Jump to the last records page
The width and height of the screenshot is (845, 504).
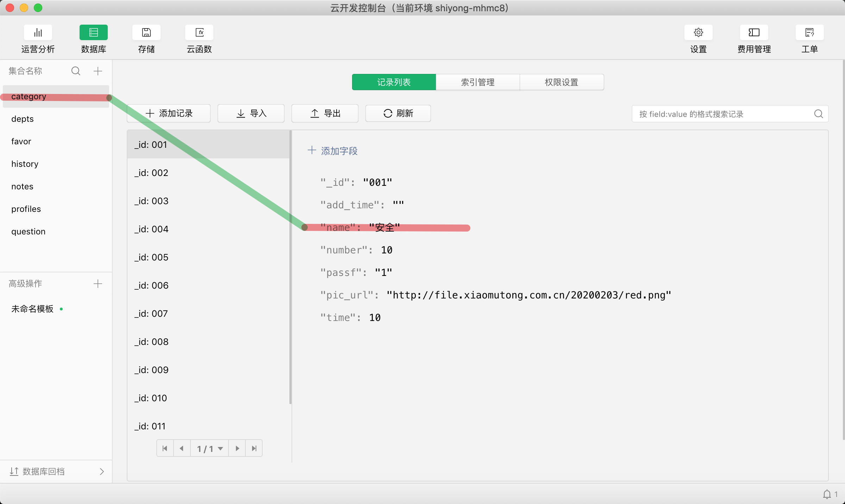[x=254, y=448]
